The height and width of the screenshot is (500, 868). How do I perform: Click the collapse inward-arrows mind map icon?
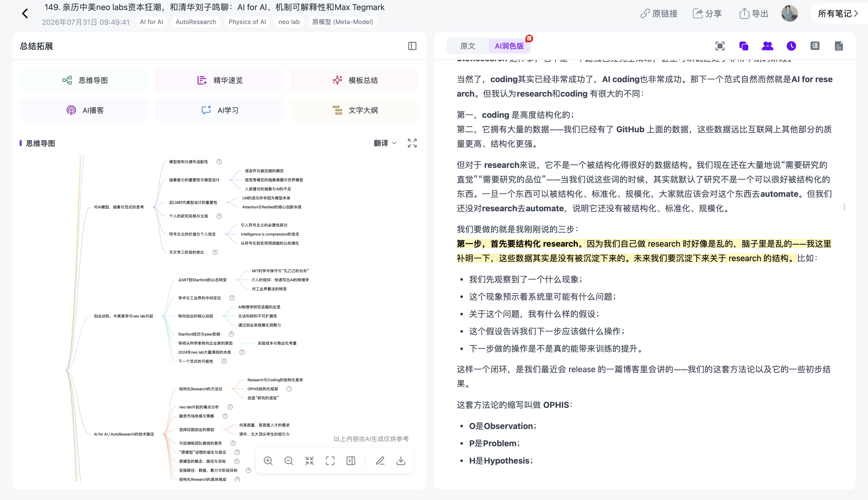coord(309,461)
